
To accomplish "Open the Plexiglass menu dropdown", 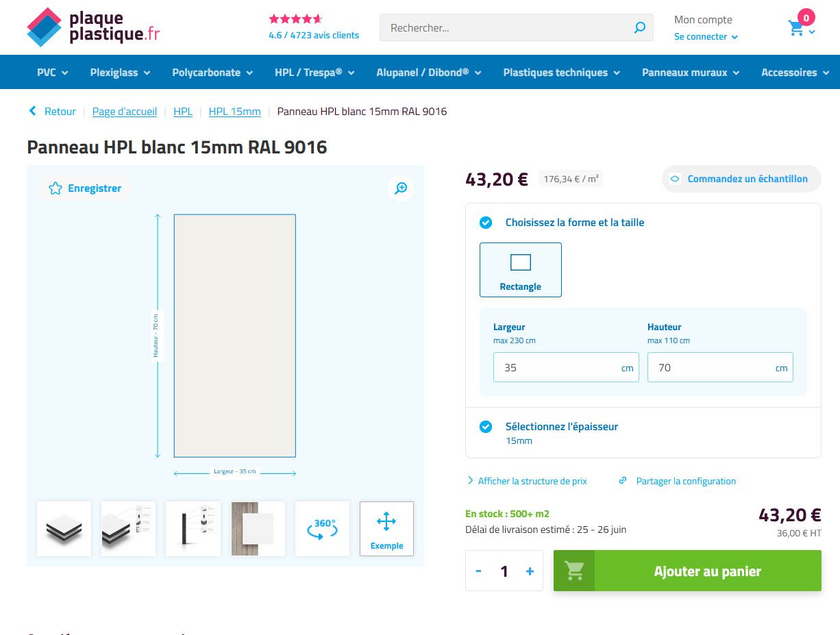I will [120, 73].
